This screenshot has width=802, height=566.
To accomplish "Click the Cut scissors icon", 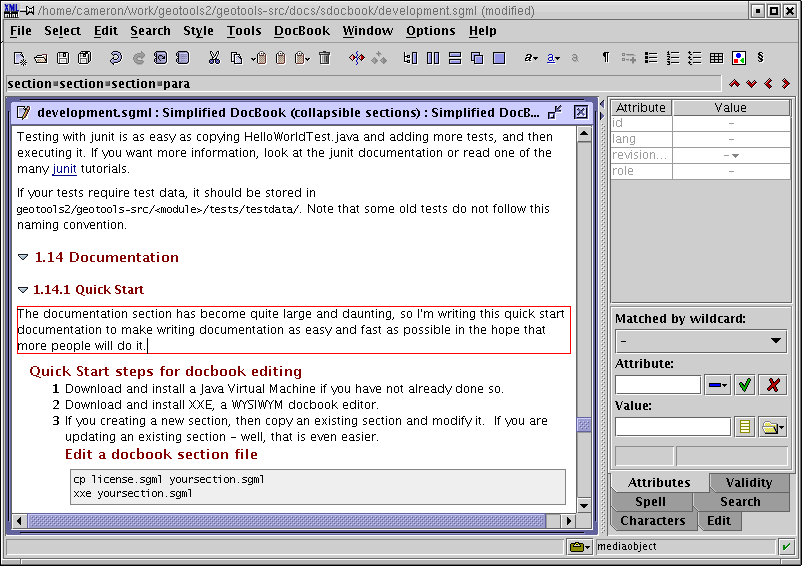I will [x=214, y=58].
